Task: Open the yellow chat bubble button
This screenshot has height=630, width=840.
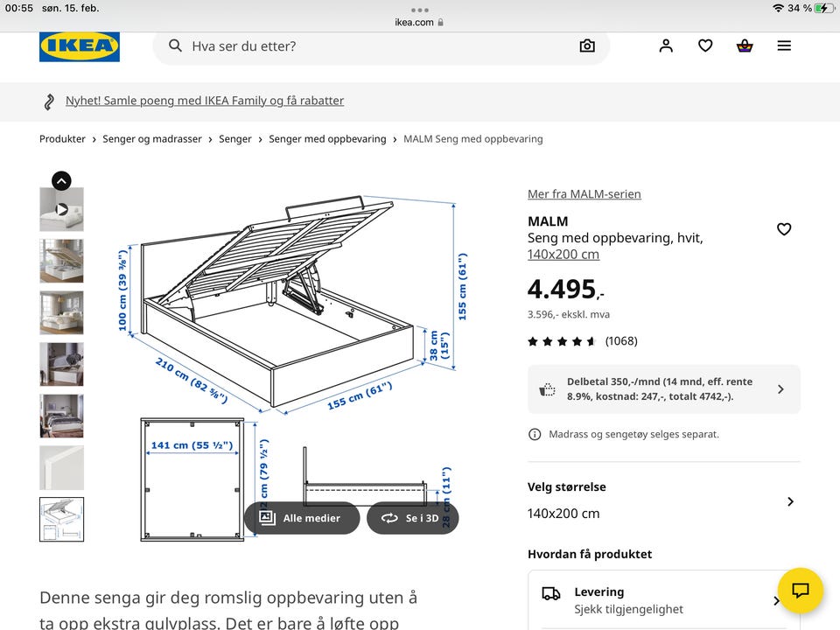Action: click(800, 590)
